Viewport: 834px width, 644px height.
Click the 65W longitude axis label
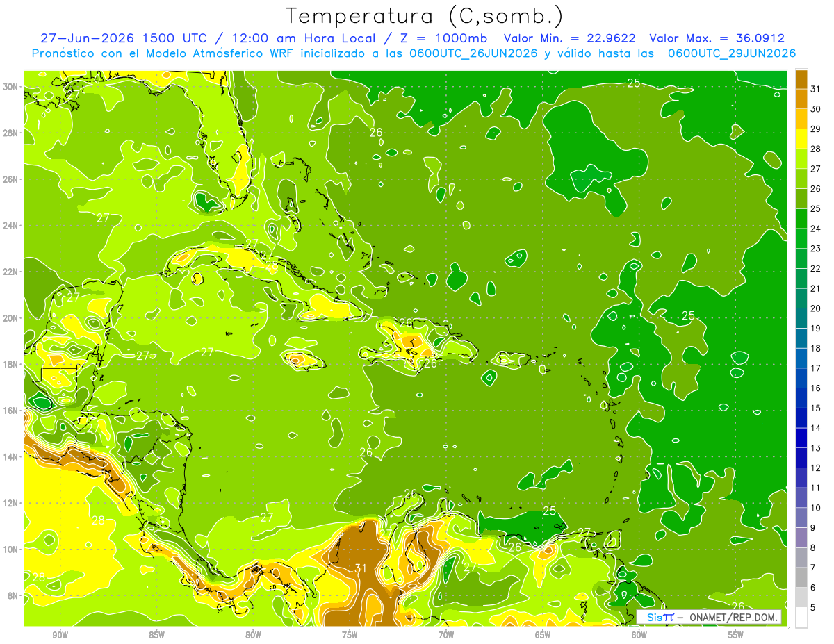point(543,635)
